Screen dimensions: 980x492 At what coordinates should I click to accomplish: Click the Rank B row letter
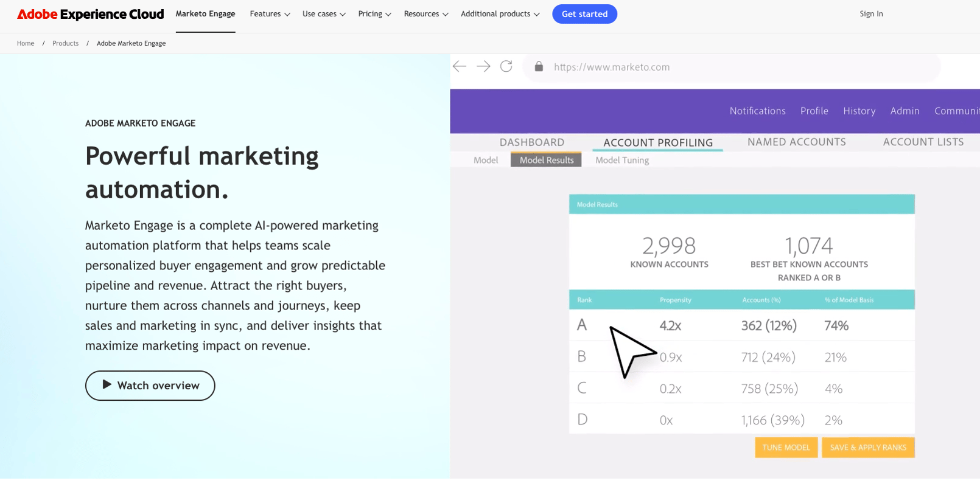581,356
